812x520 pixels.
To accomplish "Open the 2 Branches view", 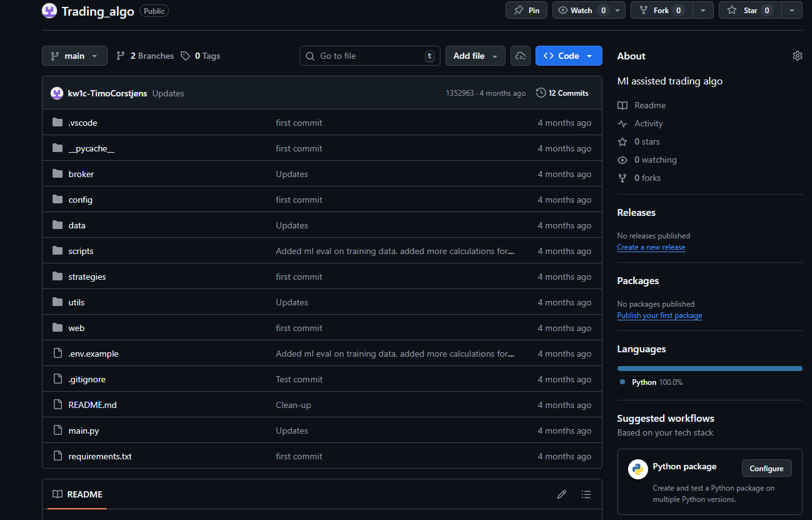I will (x=145, y=56).
